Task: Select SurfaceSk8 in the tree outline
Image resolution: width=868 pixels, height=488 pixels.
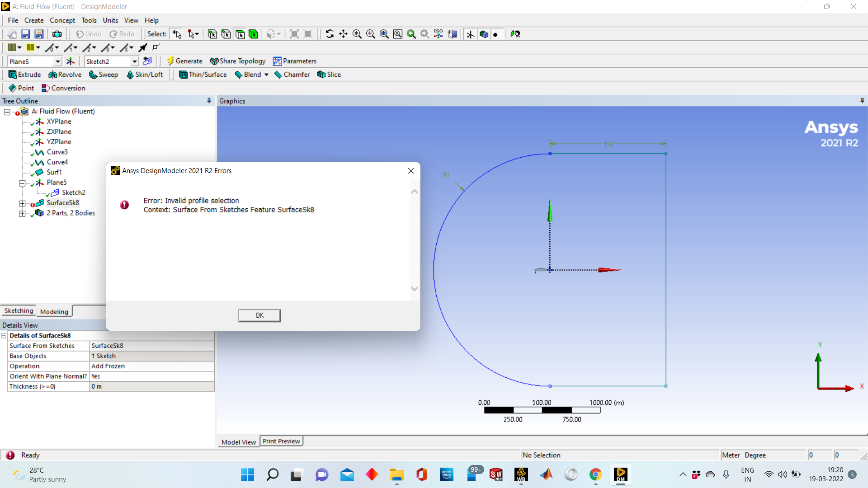Action: [x=63, y=203]
